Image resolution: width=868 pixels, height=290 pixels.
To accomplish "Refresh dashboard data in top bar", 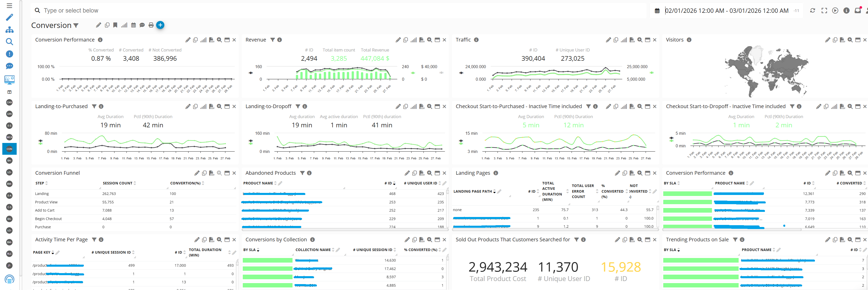I will (x=812, y=11).
